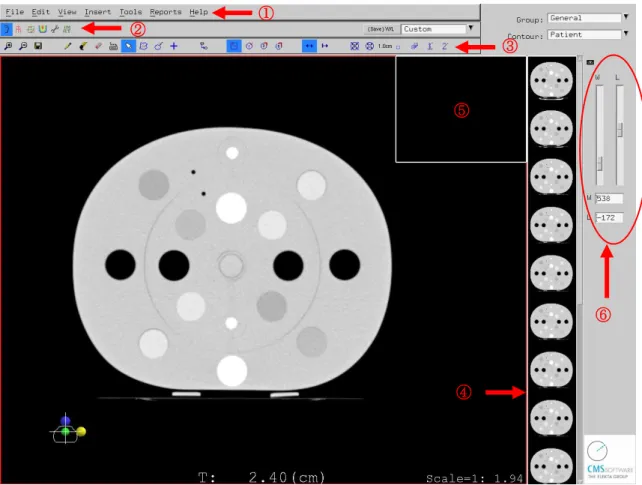Click the W window width slider

pyautogui.click(x=599, y=135)
